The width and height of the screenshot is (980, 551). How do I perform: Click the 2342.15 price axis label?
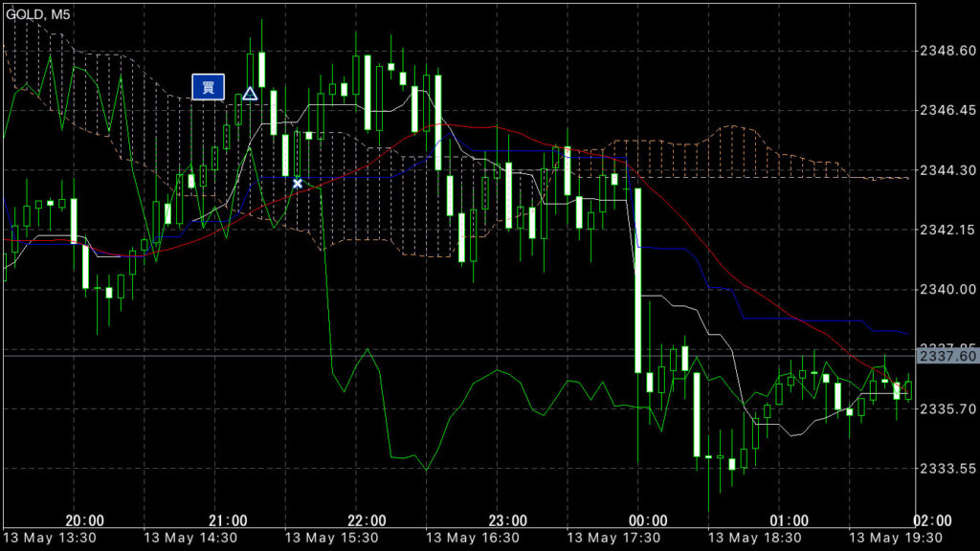tap(948, 230)
